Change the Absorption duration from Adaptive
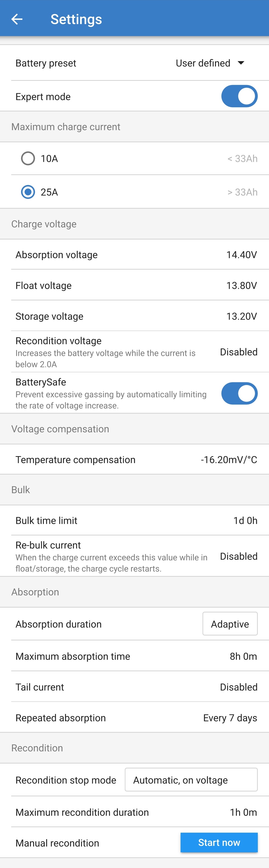Screen dimensions: 269x868 click(x=230, y=624)
